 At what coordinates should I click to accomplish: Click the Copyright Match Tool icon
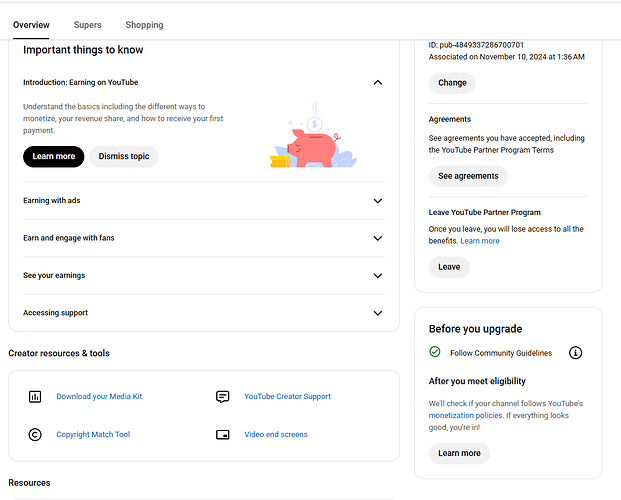click(35, 435)
